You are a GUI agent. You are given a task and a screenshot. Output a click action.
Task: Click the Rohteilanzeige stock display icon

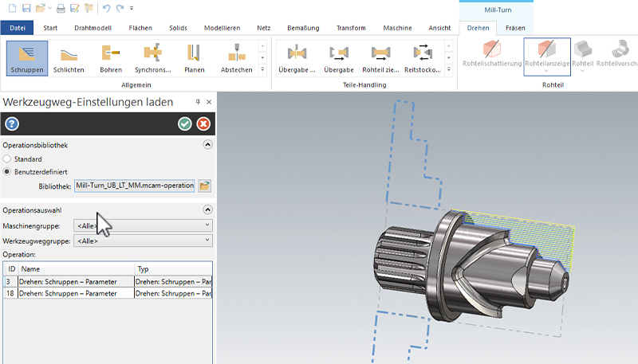[x=547, y=54]
